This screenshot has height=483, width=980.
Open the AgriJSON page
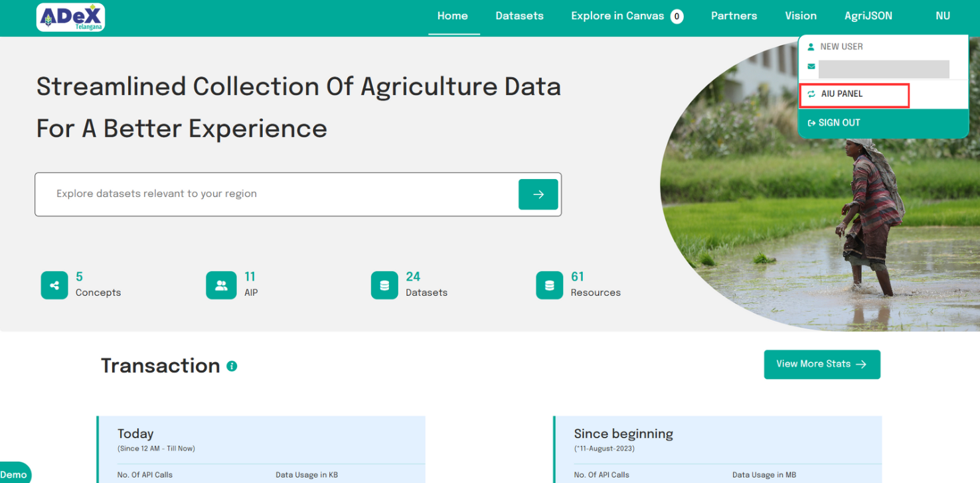[868, 16]
